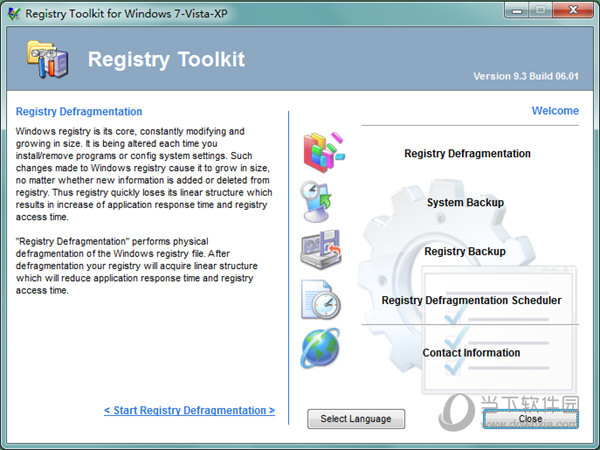Click the Registry Toolkit header logo icon
The width and height of the screenshot is (600, 450).
pos(48,59)
